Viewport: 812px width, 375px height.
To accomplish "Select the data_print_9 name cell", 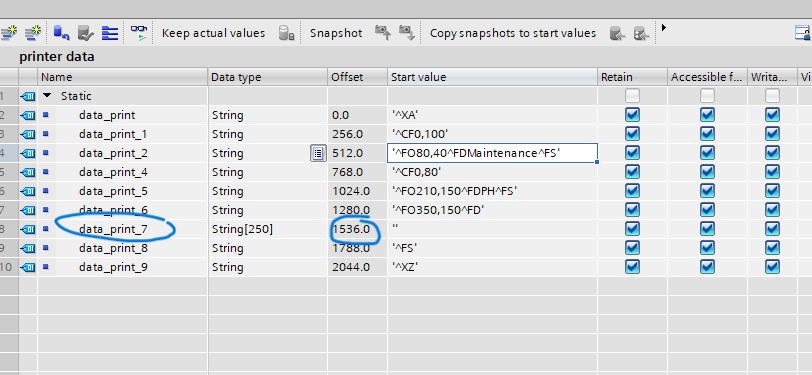I will coord(113,267).
